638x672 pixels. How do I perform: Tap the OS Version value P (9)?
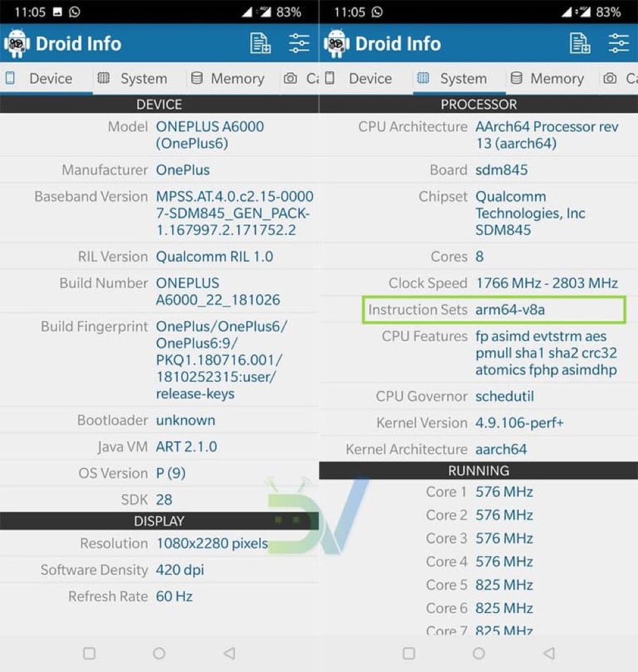click(x=171, y=474)
